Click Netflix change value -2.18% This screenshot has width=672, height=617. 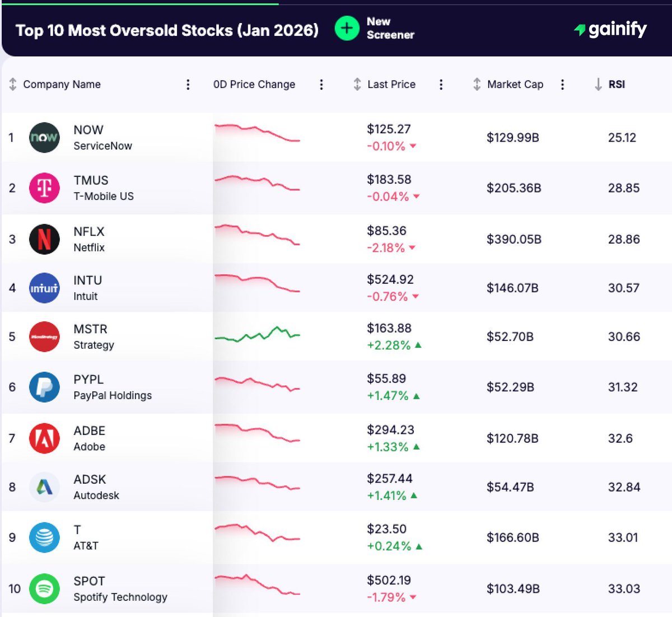pyautogui.click(x=386, y=247)
